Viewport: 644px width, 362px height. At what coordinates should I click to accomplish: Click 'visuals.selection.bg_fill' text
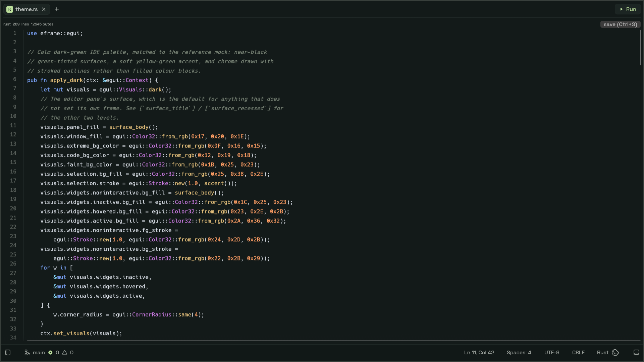point(81,174)
